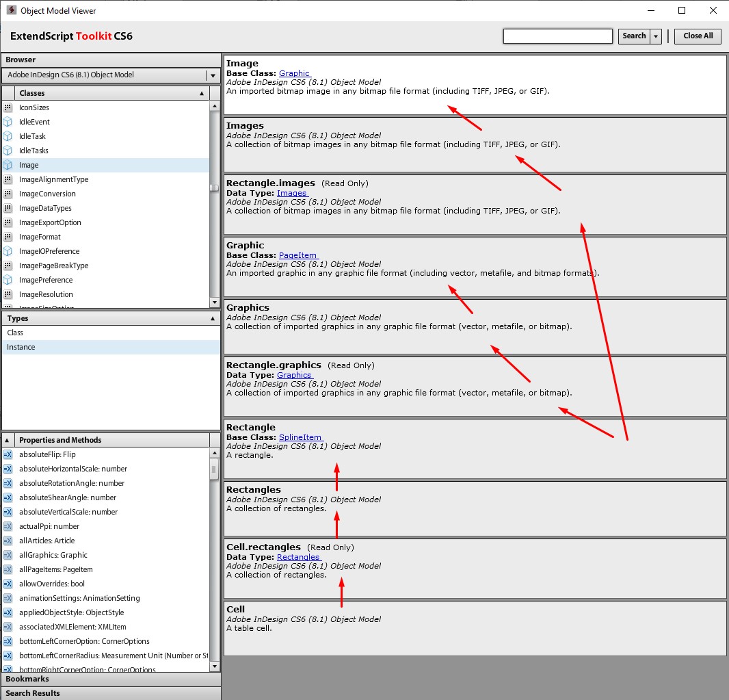Click the allArticles property icon

coord(8,541)
